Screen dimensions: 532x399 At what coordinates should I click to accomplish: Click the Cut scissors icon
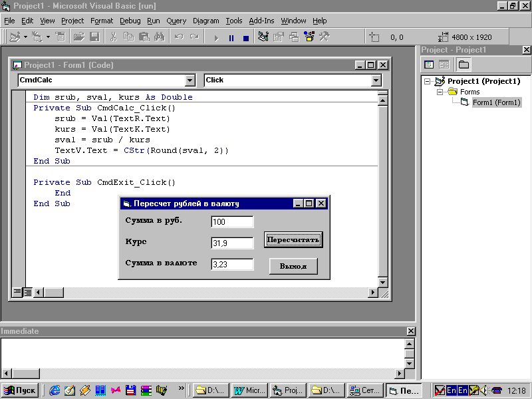tap(113, 37)
